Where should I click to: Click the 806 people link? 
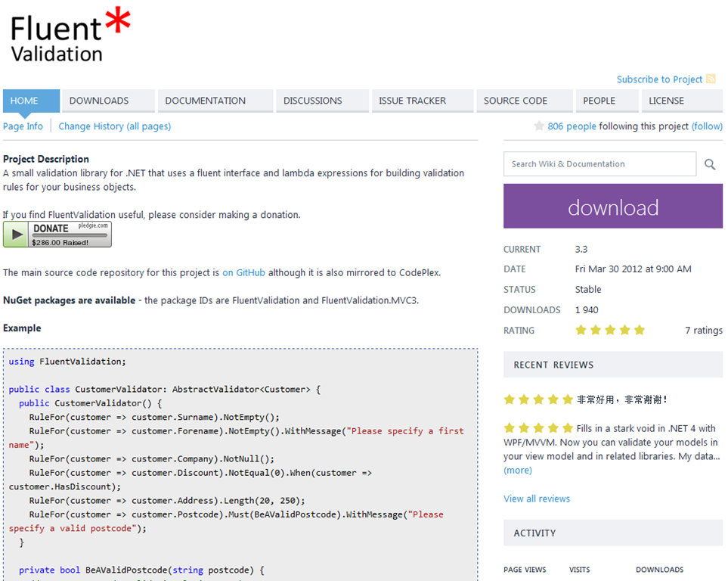coord(572,126)
